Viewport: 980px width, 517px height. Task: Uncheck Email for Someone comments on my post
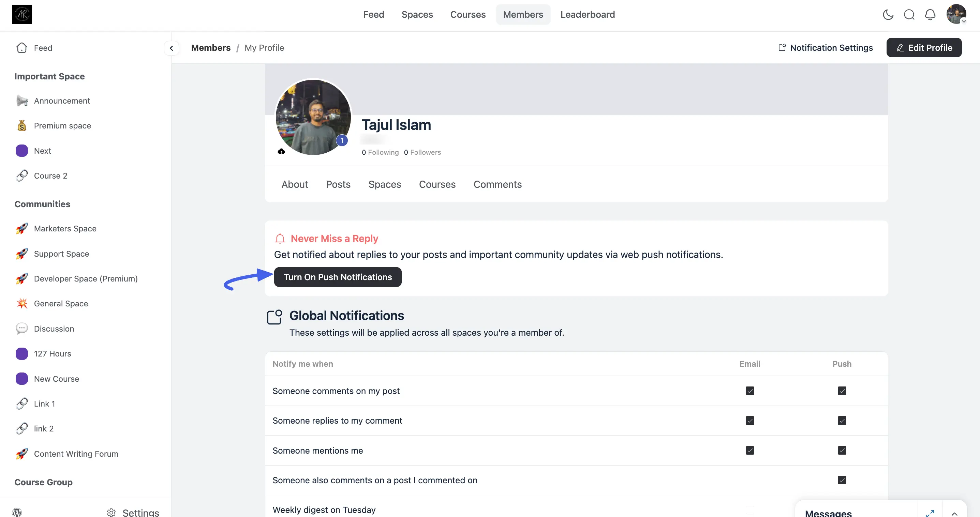750,391
